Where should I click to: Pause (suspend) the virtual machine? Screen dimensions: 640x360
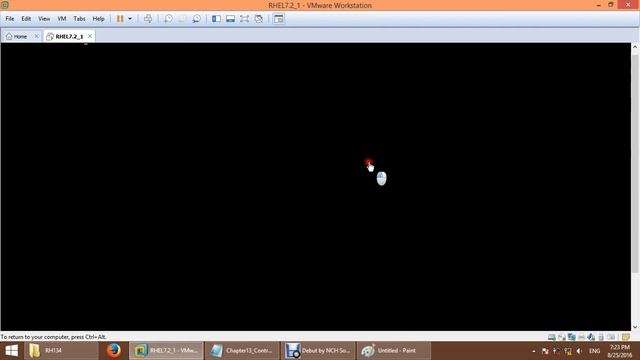[x=120, y=19]
